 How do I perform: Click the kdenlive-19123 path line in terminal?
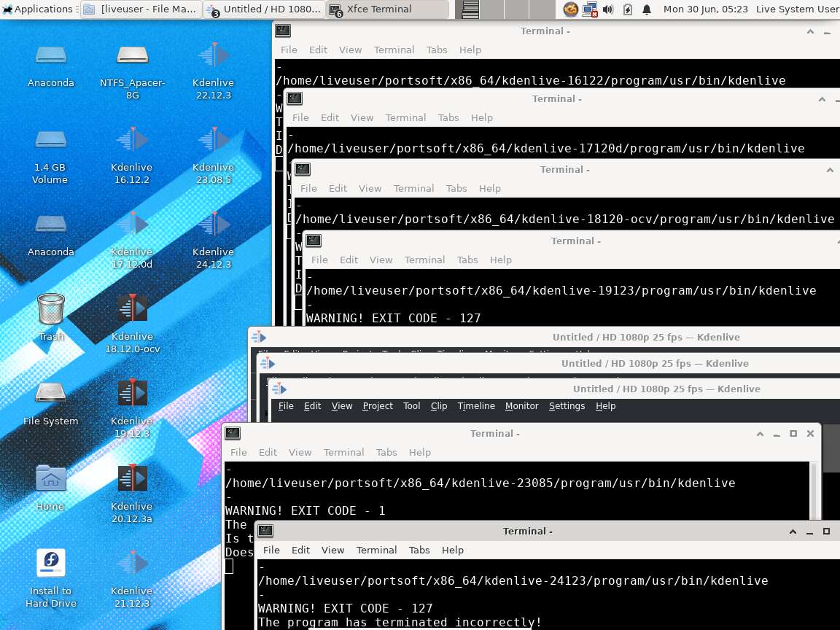coord(561,290)
